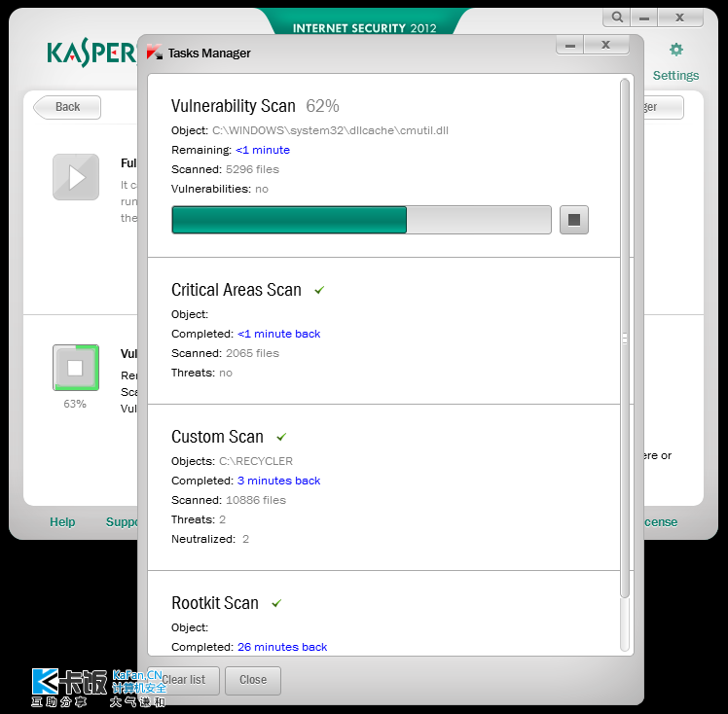Click 'Scanned: 5296 files' text
Viewport: 728px width, 714px height.
[225, 169]
